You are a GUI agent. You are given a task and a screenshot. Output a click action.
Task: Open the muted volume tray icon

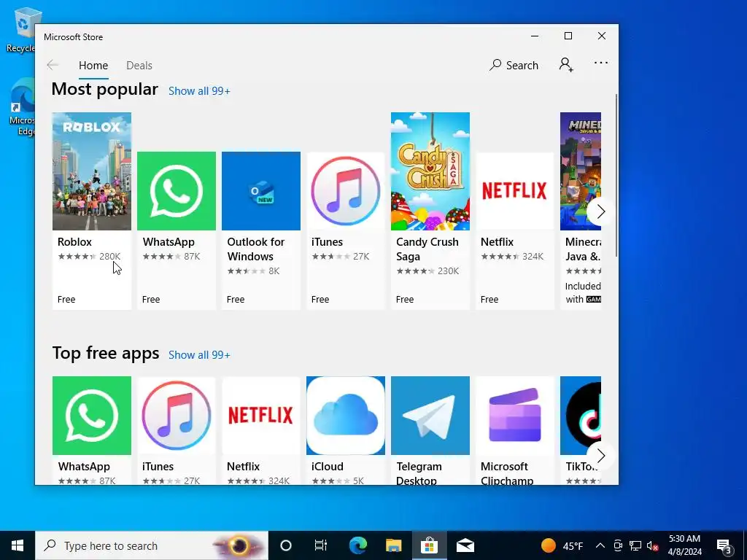(x=652, y=545)
